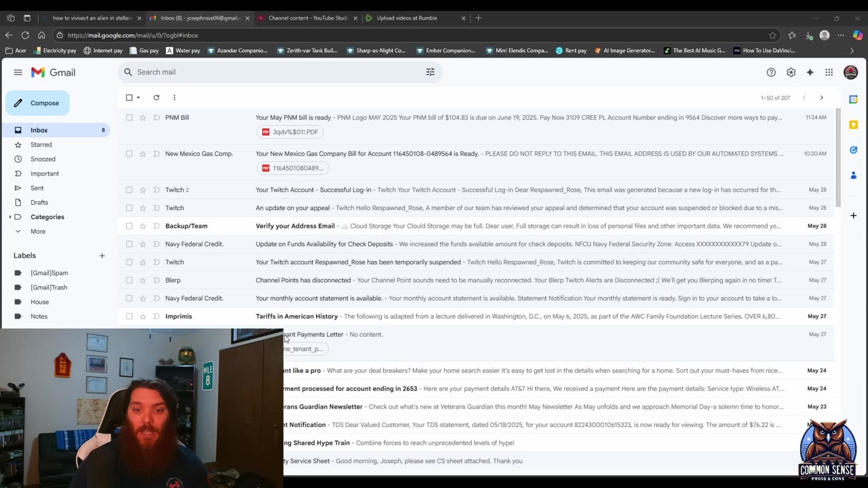The height and width of the screenshot is (488, 868).
Task: Click browser back arrow
Action: 9,35
